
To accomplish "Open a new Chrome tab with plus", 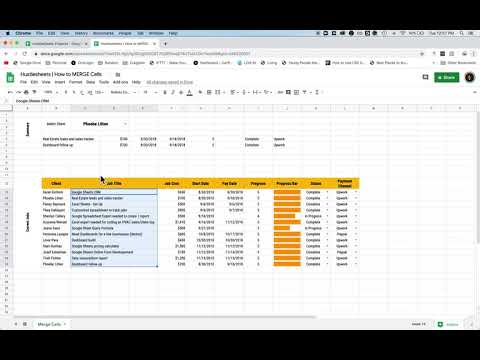I will pos(165,44).
